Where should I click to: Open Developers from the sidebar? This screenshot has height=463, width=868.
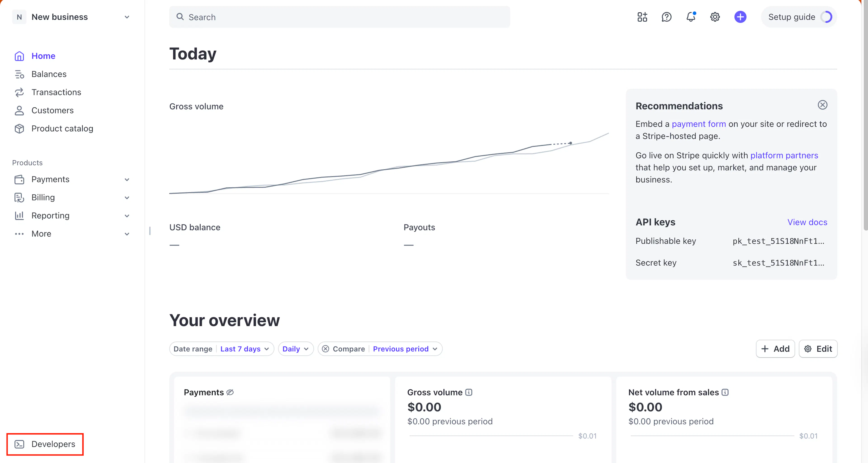[45, 444]
